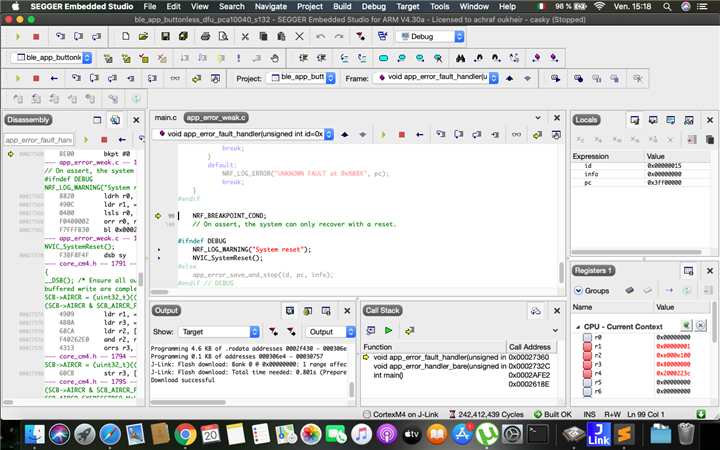
Task: Open the File menu
Action: pos(150,6)
